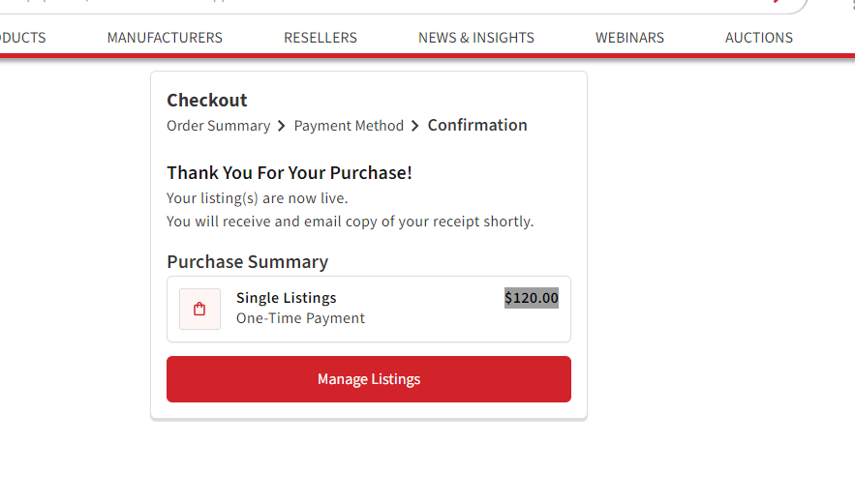Click the partially visible Products menu item

pos(23,38)
